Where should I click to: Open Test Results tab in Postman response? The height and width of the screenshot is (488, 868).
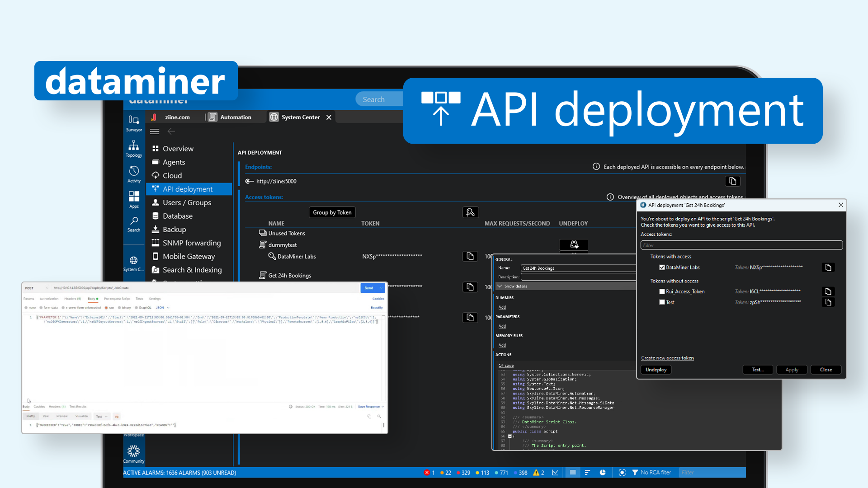[x=78, y=407]
